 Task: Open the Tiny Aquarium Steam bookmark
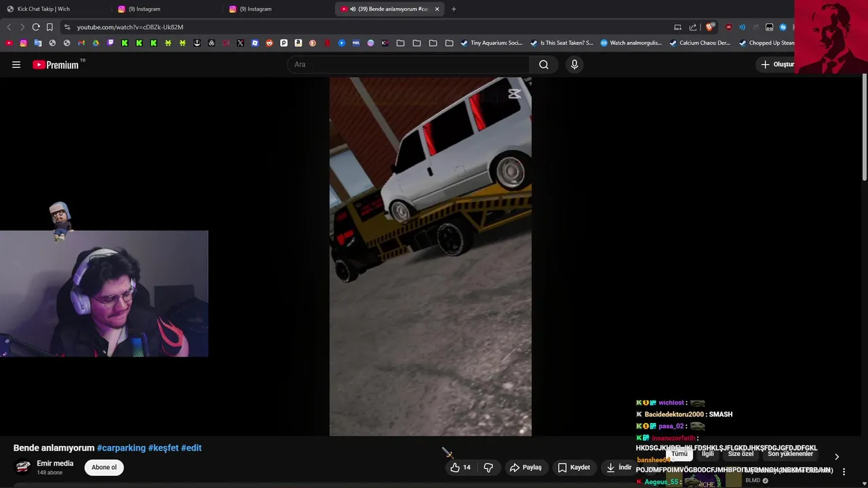click(x=492, y=43)
